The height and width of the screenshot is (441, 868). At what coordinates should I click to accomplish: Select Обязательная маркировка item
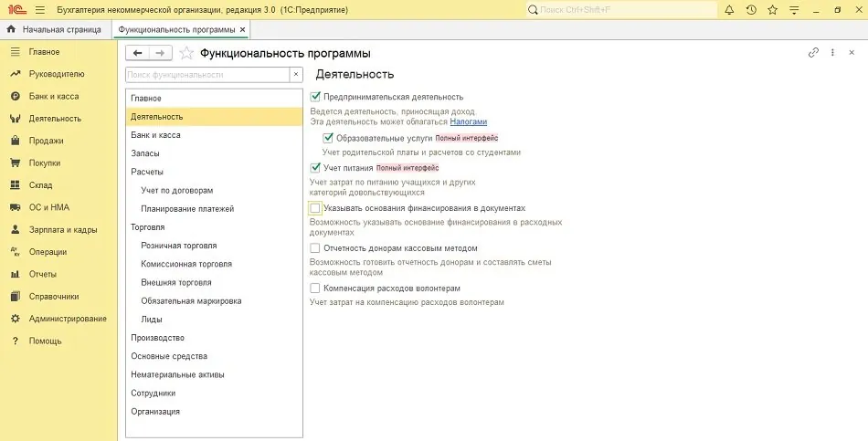(214, 301)
